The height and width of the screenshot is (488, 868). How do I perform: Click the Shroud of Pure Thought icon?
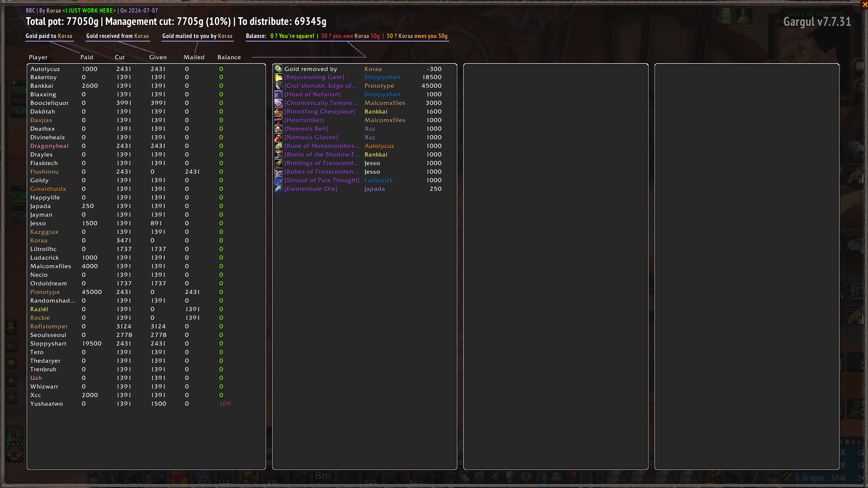[278, 180]
